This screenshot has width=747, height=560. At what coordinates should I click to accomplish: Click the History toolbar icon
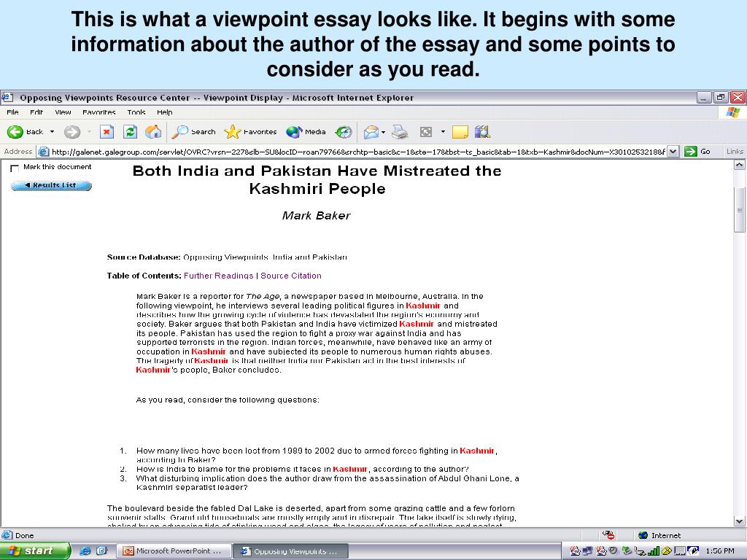(x=344, y=132)
